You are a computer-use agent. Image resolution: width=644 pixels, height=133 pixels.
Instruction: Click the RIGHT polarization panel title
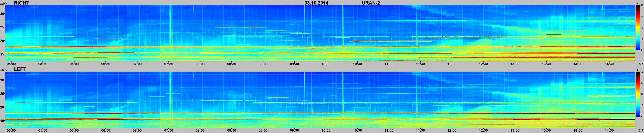coord(22,3)
